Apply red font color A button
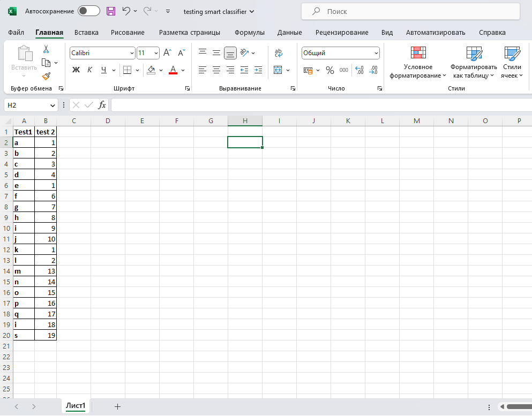Screen dimensions: 532x416 coord(173,70)
